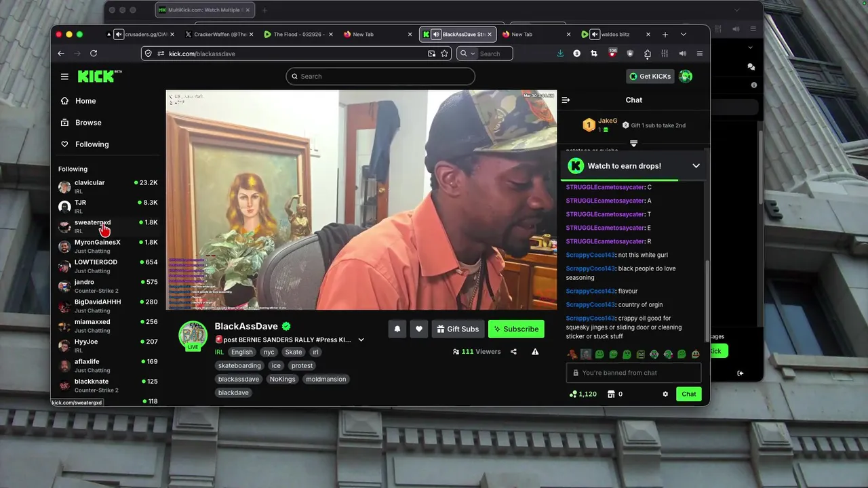
Task: Collapse the Watch to earn drops banner
Action: [x=696, y=166]
